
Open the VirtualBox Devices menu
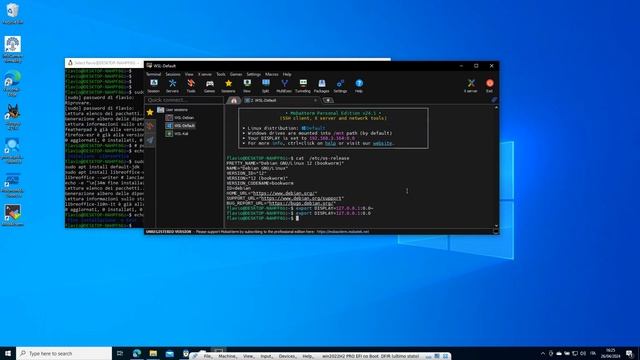click(287, 356)
